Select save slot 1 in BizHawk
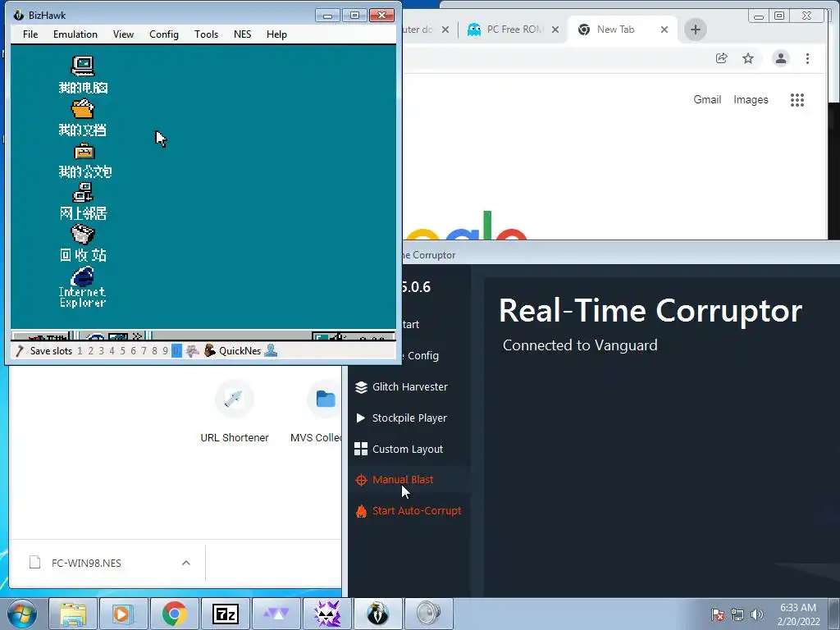 [x=80, y=351]
